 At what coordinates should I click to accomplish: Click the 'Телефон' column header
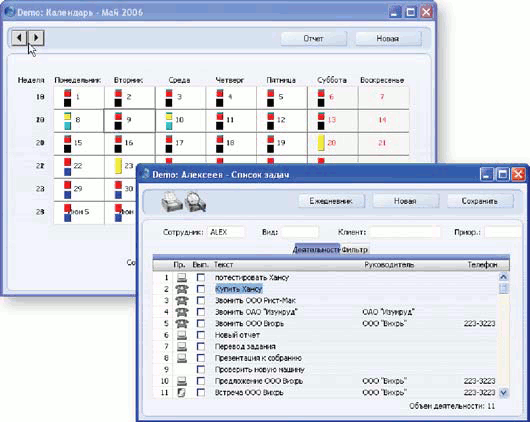click(x=482, y=265)
